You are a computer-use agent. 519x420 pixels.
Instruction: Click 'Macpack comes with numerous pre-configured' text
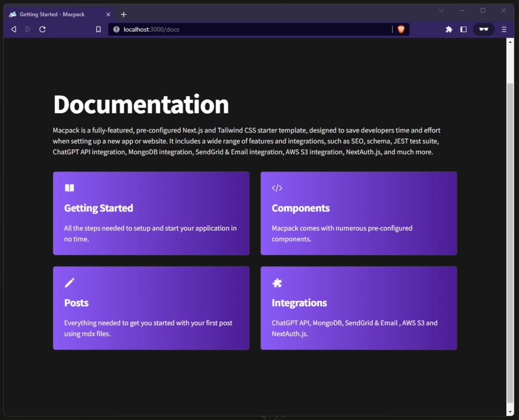pos(342,234)
